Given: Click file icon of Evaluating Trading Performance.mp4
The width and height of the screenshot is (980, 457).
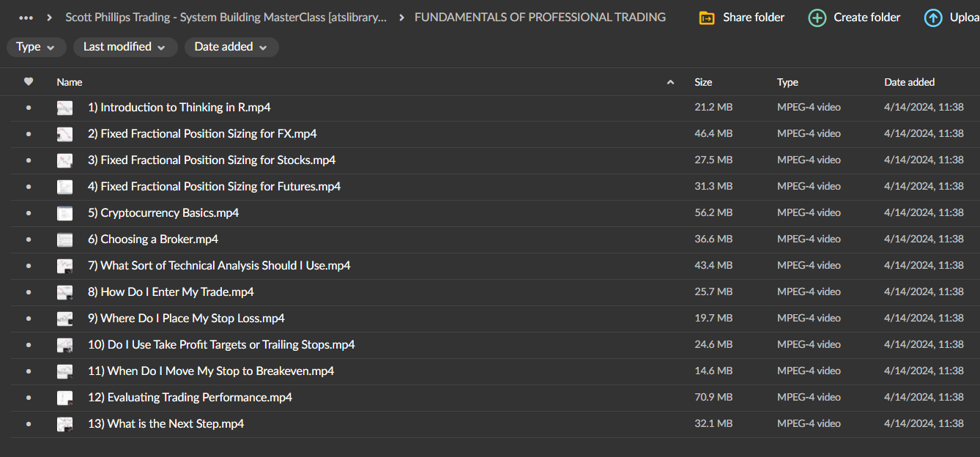Looking at the screenshot, I should [x=65, y=398].
